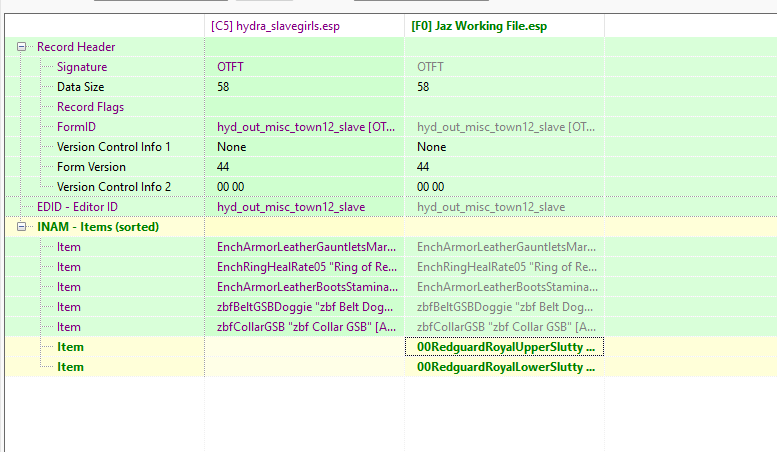This screenshot has height=452, width=777.
Task: Click zbfCollarGSB item in hydra_slavegirls column
Action: tap(306, 327)
